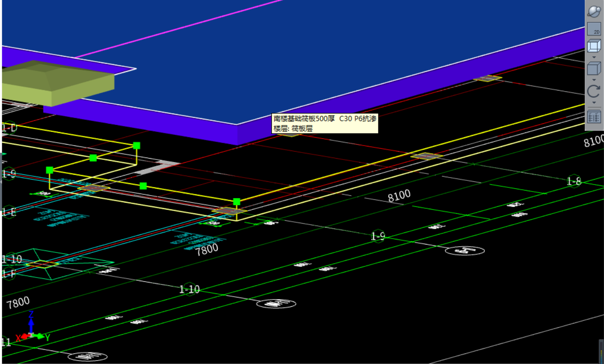The width and height of the screenshot is (604, 364).
Task: Click the tooltip line 楼层: 筏板层
Action: coord(293,128)
